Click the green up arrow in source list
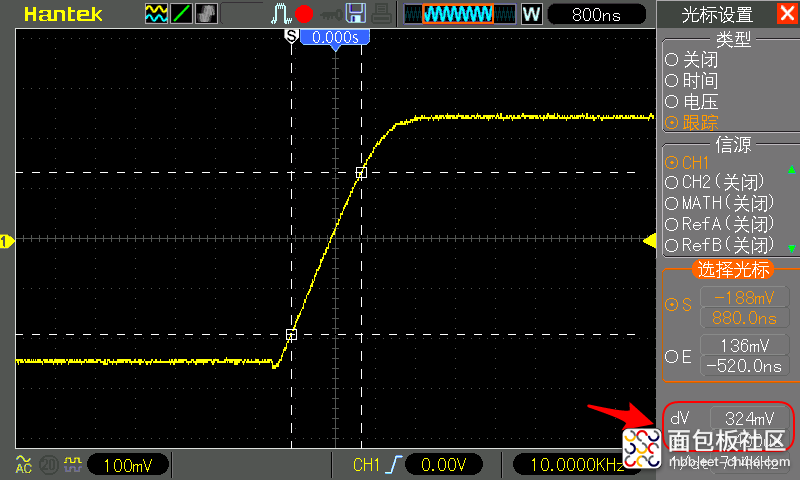Image resolution: width=800 pixels, height=480 pixels. pyautogui.click(x=792, y=169)
